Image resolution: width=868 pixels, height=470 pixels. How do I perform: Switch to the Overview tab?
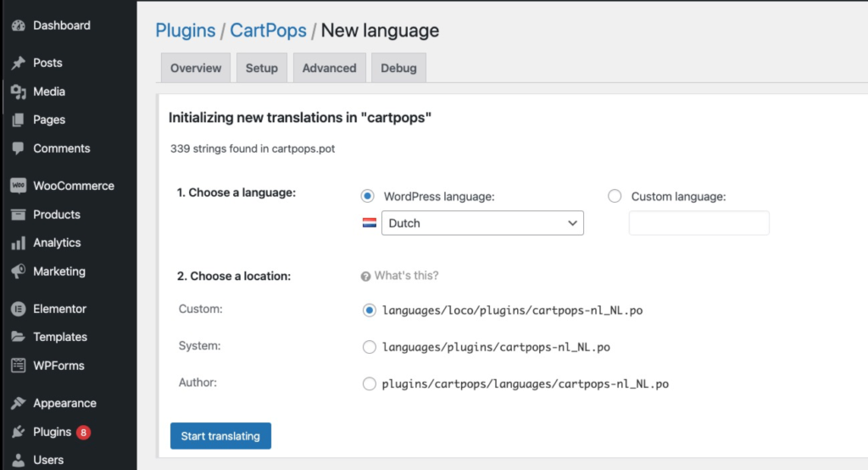pyautogui.click(x=196, y=68)
